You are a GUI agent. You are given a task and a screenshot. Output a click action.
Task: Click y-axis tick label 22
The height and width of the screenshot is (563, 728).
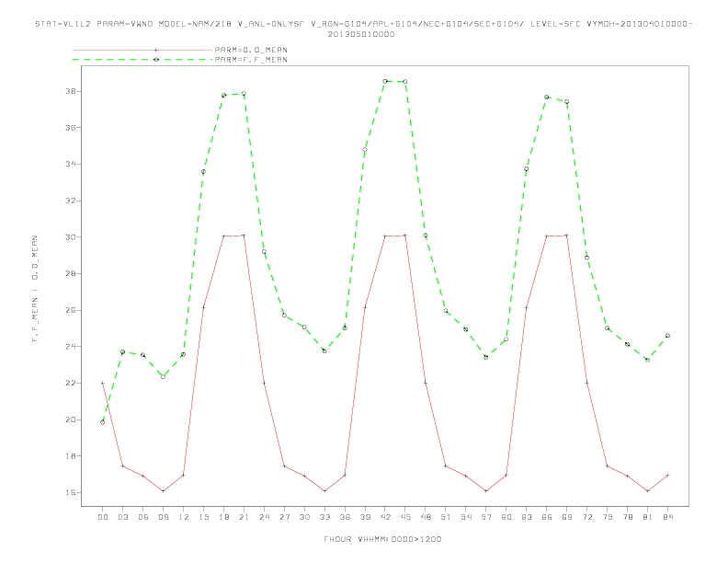point(71,384)
